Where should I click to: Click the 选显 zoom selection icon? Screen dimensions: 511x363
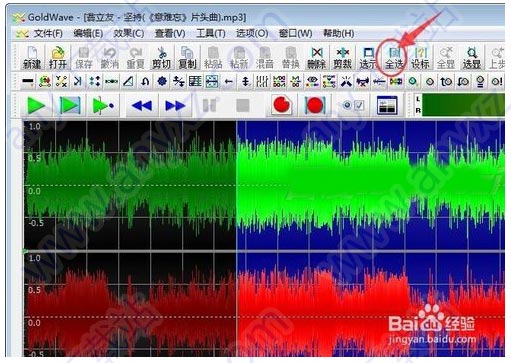472,58
